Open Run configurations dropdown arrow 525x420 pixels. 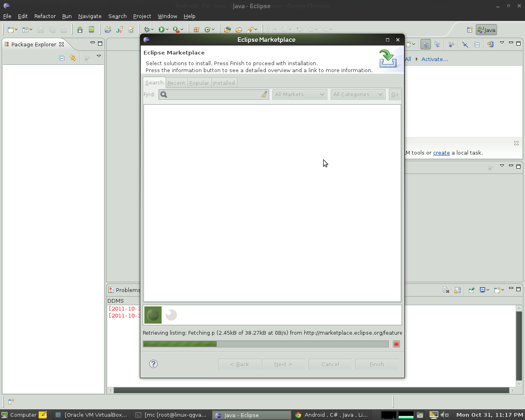pos(167,30)
